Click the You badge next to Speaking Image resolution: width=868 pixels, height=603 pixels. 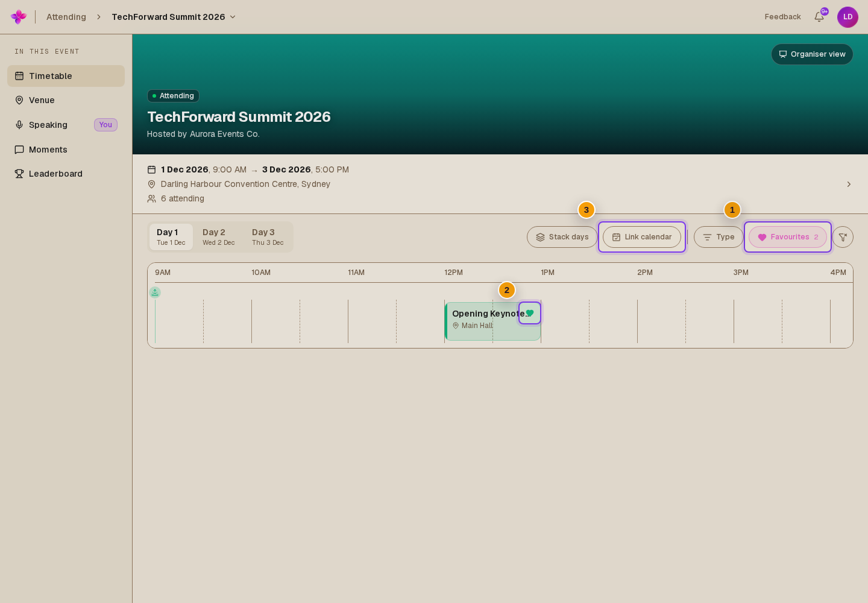(x=105, y=125)
